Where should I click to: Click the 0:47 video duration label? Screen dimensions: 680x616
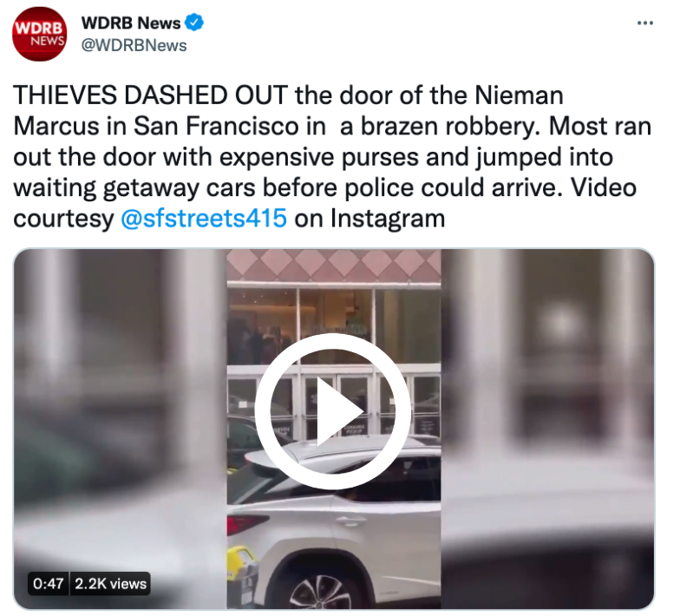tap(49, 583)
